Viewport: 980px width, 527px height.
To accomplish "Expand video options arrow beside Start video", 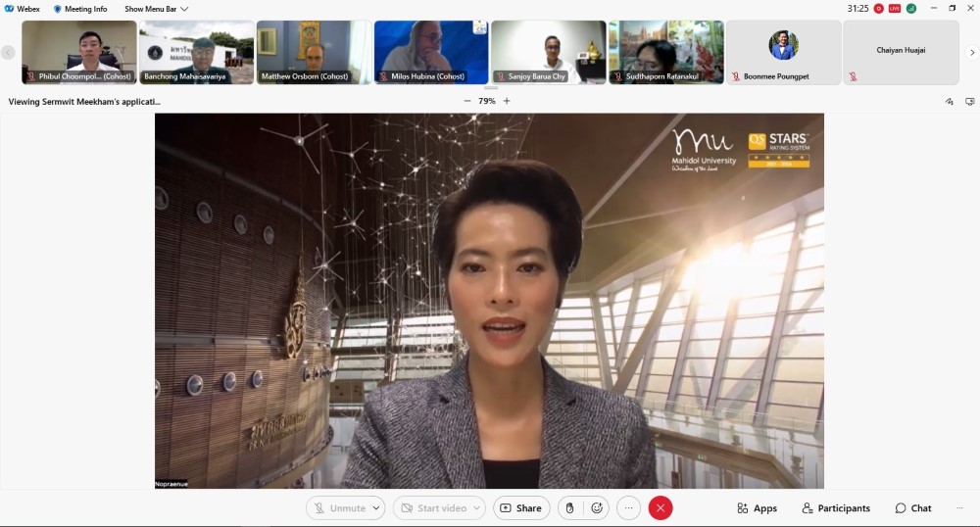I will 477,508.
